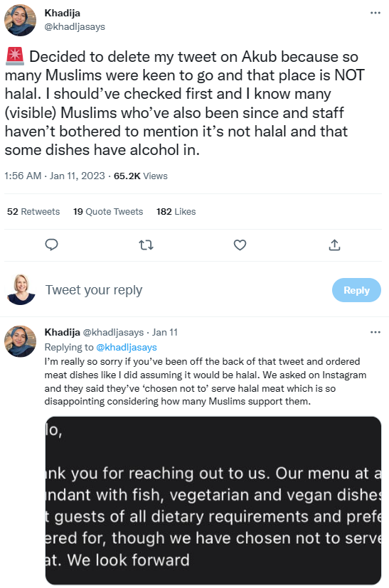Click the share upload icon
This screenshot has height=588, width=389.
(x=335, y=245)
